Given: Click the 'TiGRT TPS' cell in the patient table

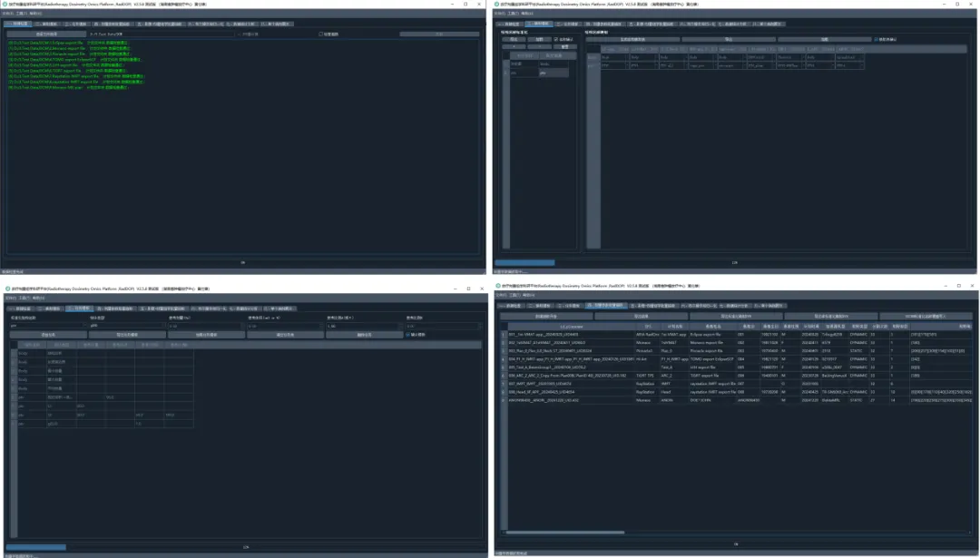Looking at the screenshot, I should (x=647, y=376).
